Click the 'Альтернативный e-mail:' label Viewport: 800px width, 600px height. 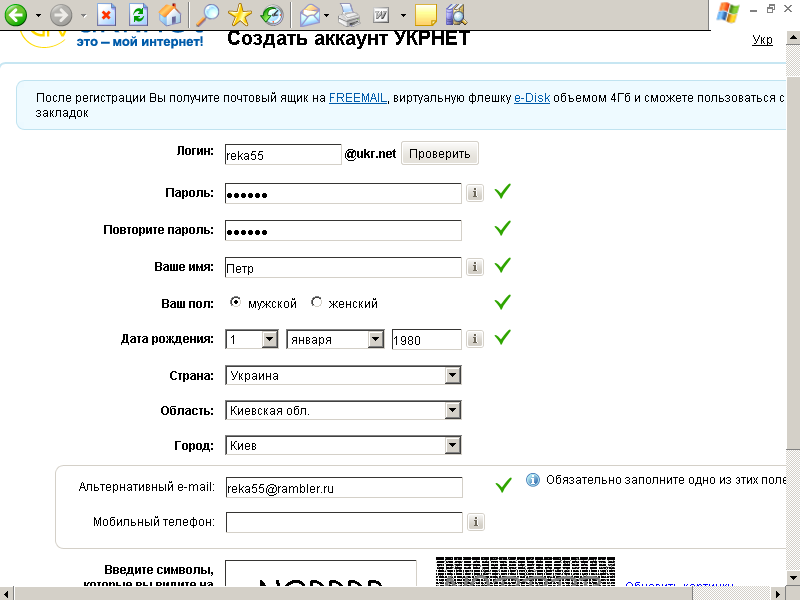pyautogui.click(x=146, y=487)
